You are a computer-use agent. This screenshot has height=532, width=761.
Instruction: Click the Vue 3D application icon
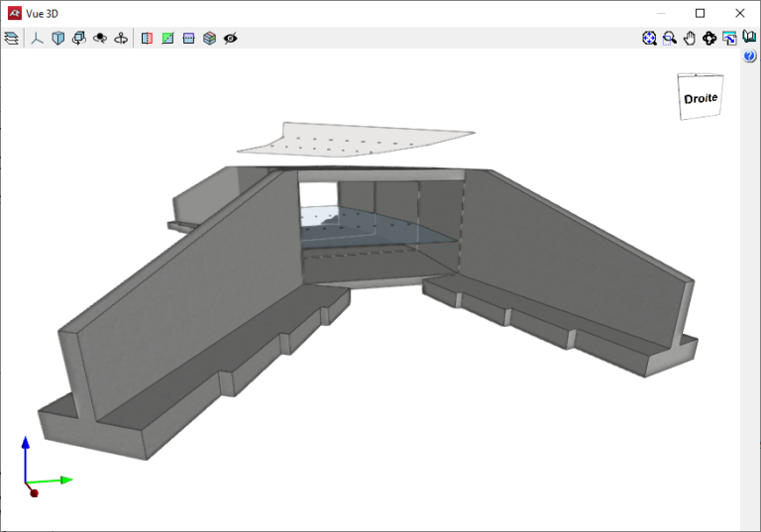click(x=15, y=13)
